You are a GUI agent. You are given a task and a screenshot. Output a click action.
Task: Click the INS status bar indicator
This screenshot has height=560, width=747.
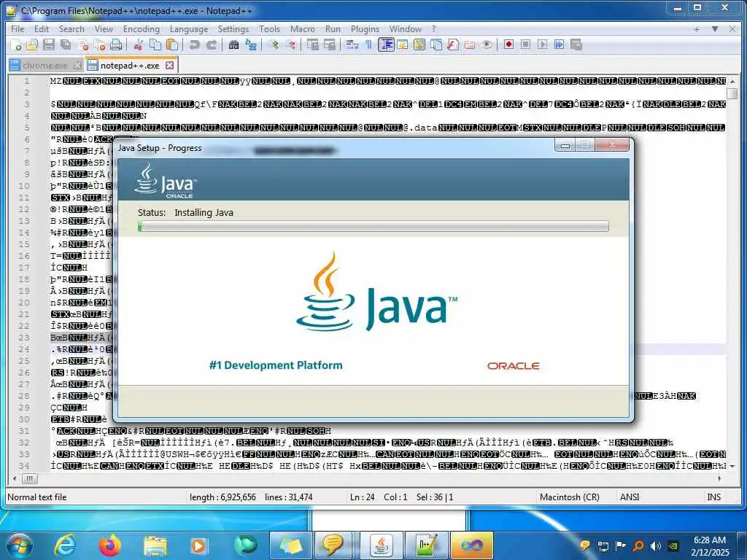tap(713, 497)
